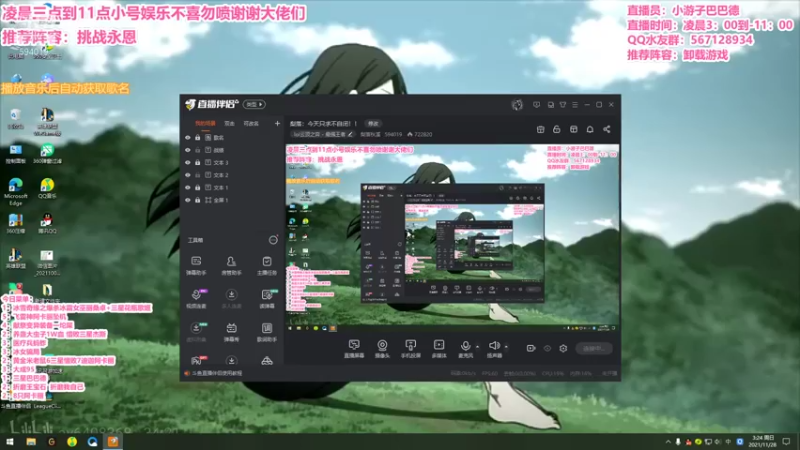Open the system tray overflow arrow
800x450 pixels.
coord(668,442)
